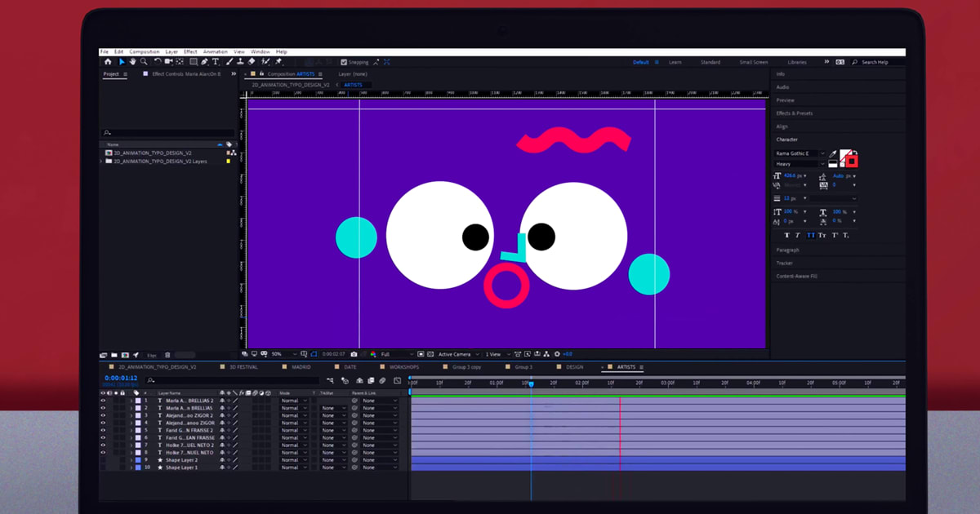Activate the Rotation tool

[x=157, y=61]
